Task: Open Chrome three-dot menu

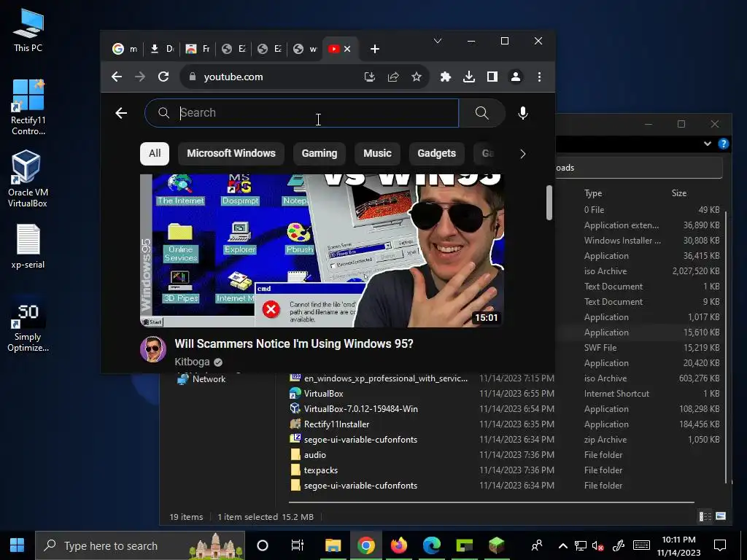Action: [x=539, y=77]
